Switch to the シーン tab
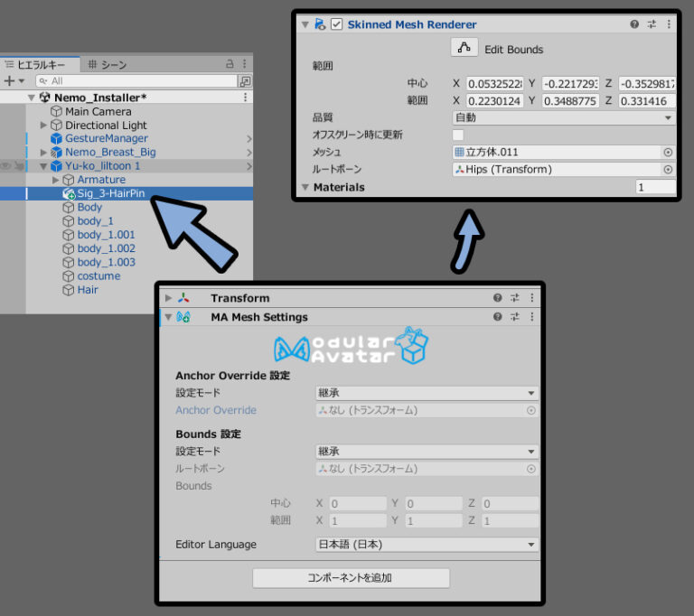 (x=108, y=64)
